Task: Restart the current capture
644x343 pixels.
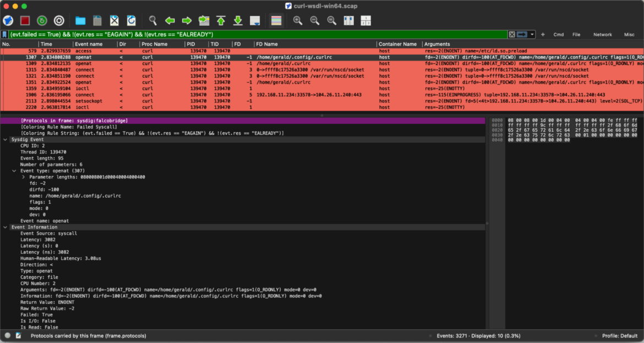Action: 42,20
